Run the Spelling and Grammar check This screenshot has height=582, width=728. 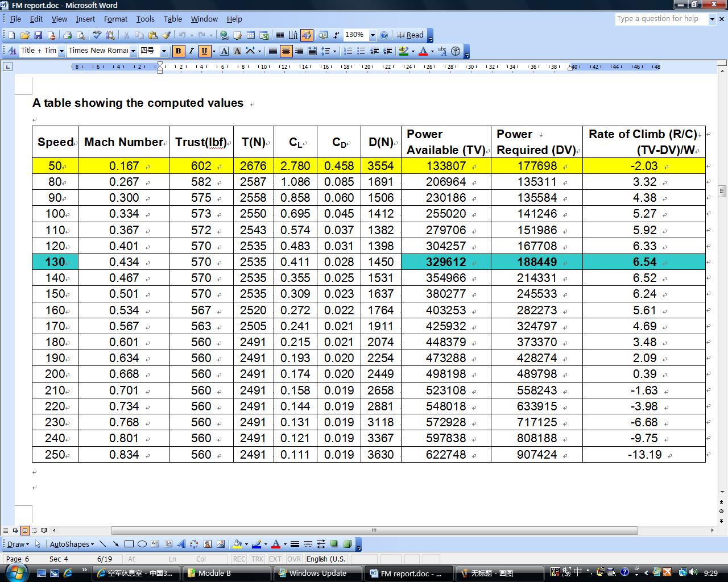[97, 35]
